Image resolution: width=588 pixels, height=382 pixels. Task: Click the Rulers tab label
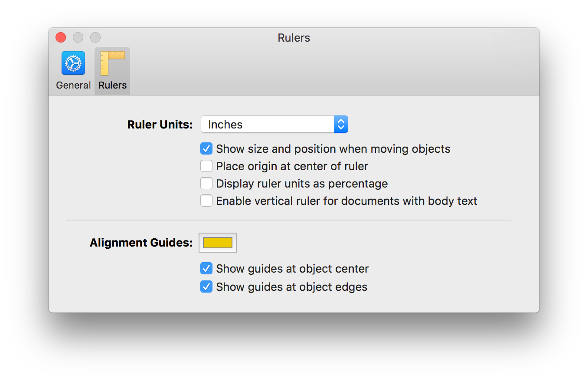tap(112, 85)
